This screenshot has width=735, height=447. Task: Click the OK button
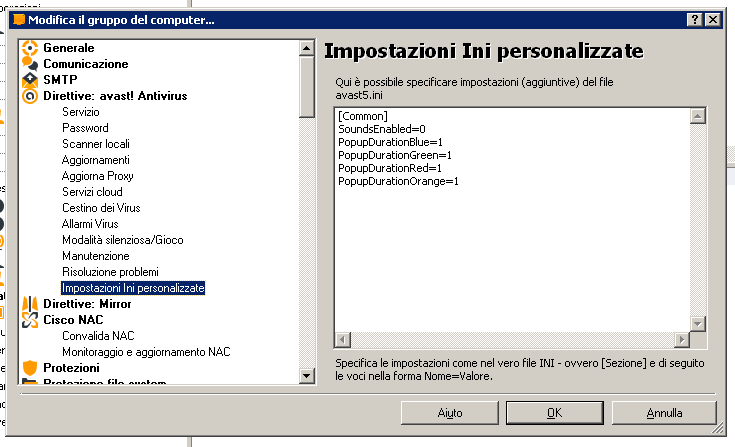pyautogui.click(x=555, y=413)
